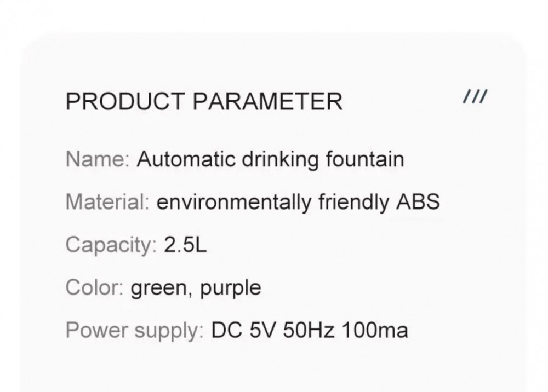Image resolution: width=548 pixels, height=392 pixels.
Task: Click the word "purple" in colors
Action: coord(231,289)
